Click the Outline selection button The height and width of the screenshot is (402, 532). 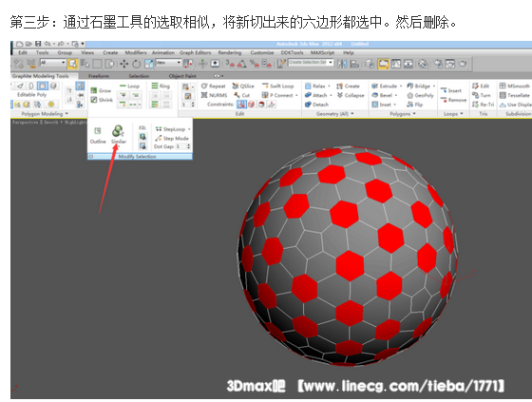tap(98, 135)
